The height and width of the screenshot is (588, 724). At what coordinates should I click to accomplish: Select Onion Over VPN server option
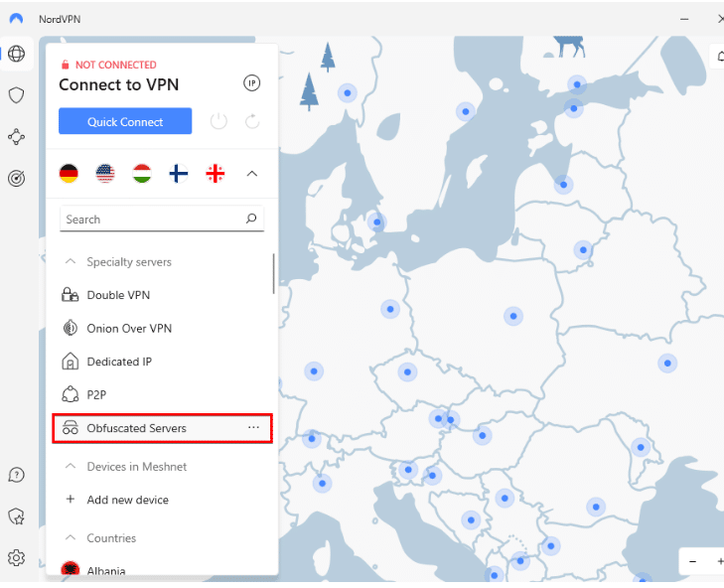point(128,329)
